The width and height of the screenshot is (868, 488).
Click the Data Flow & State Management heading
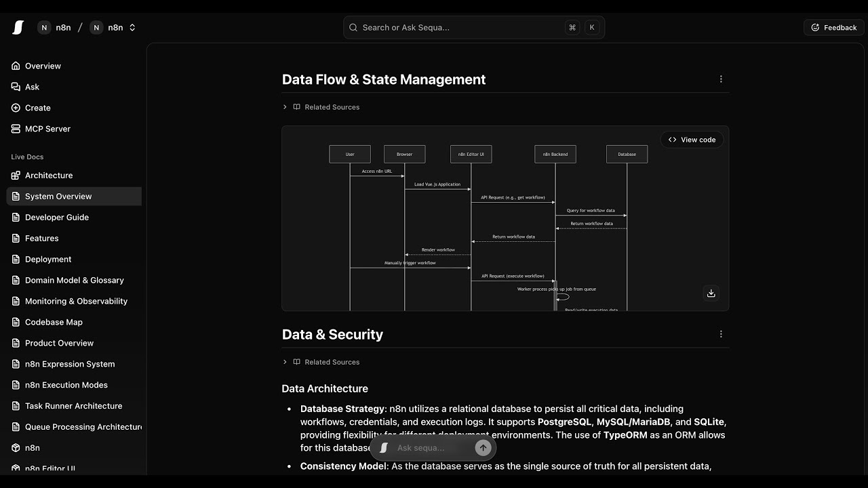[x=384, y=79]
